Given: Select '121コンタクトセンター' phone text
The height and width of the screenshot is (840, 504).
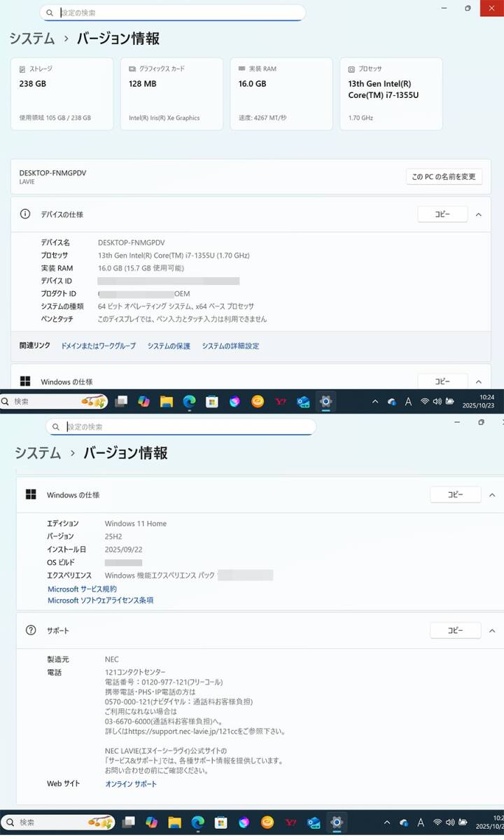Looking at the screenshot, I should (135, 672).
